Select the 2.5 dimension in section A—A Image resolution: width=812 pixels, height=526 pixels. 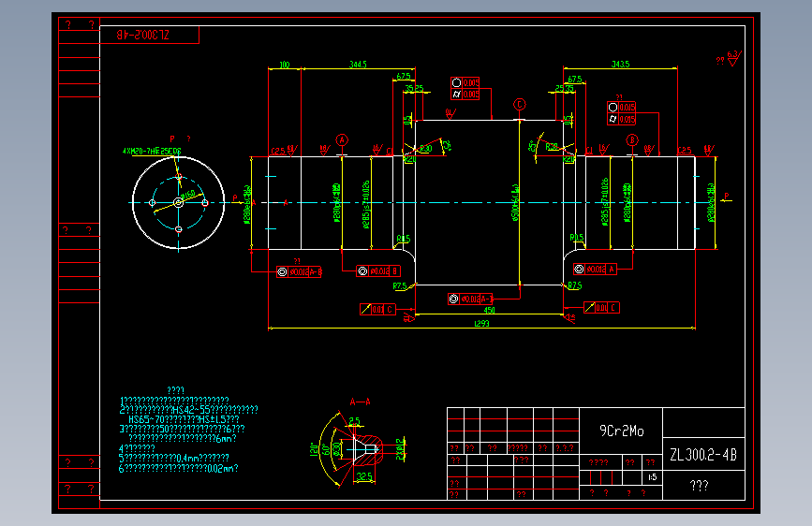click(x=354, y=421)
